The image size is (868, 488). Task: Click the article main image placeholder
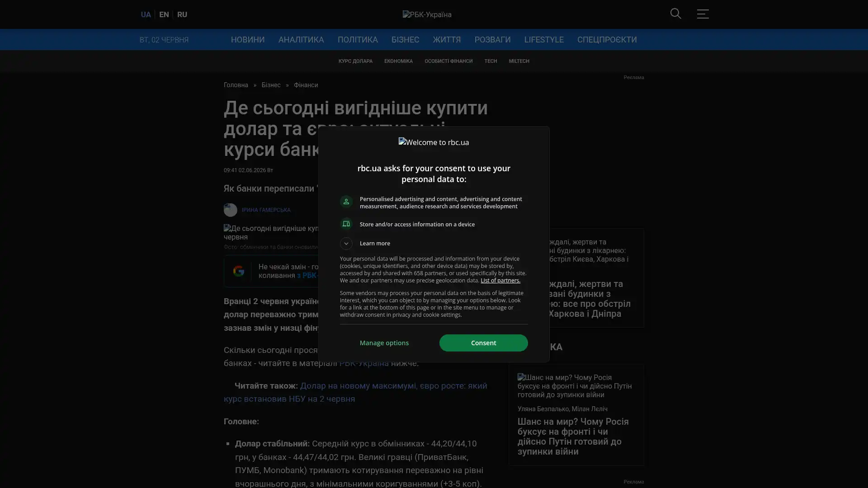pyautogui.click(x=271, y=233)
